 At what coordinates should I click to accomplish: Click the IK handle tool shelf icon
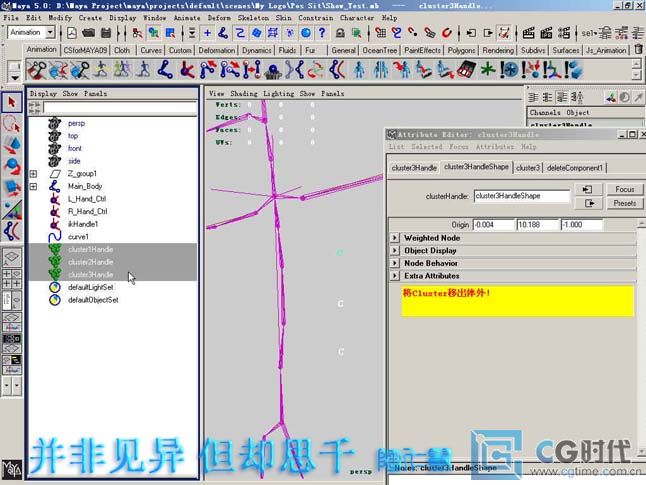[187, 70]
